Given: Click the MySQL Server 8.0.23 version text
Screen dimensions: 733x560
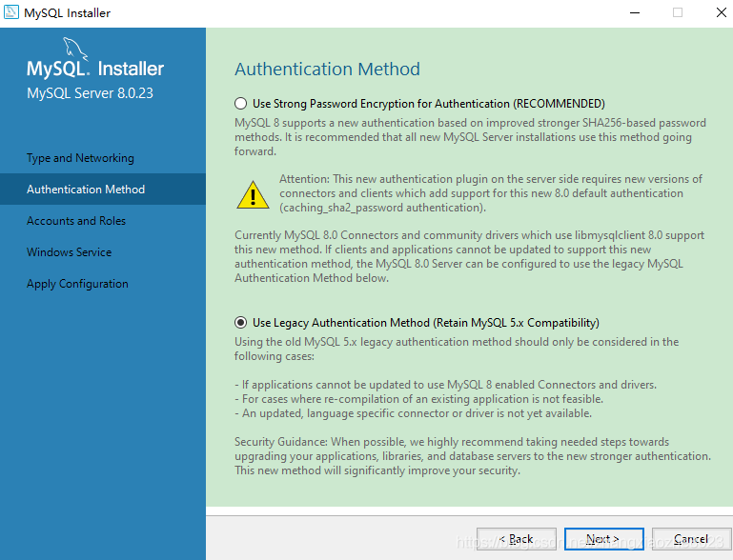Looking at the screenshot, I should pyautogui.click(x=90, y=93).
